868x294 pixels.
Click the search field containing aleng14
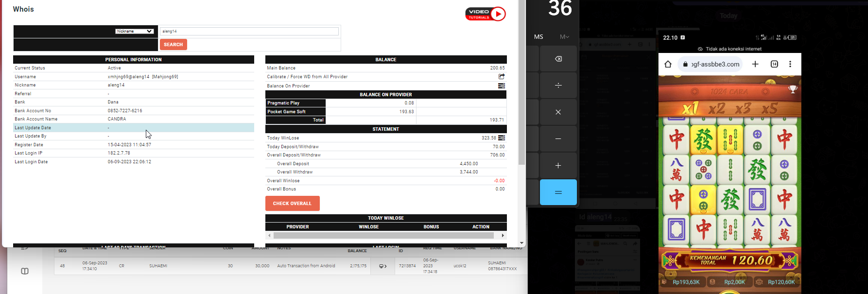point(249,31)
